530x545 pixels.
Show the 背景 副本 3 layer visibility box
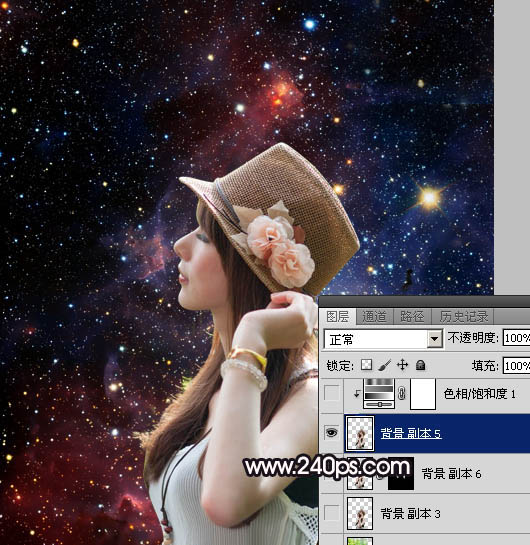click(x=332, y=513)
